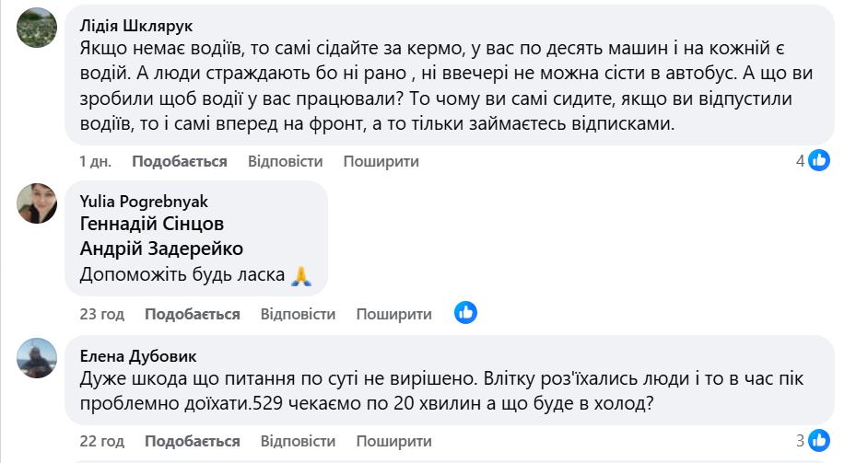
Task: Open Yulia Pogrebnyak's profile avatar
Action: pos(37,203)
